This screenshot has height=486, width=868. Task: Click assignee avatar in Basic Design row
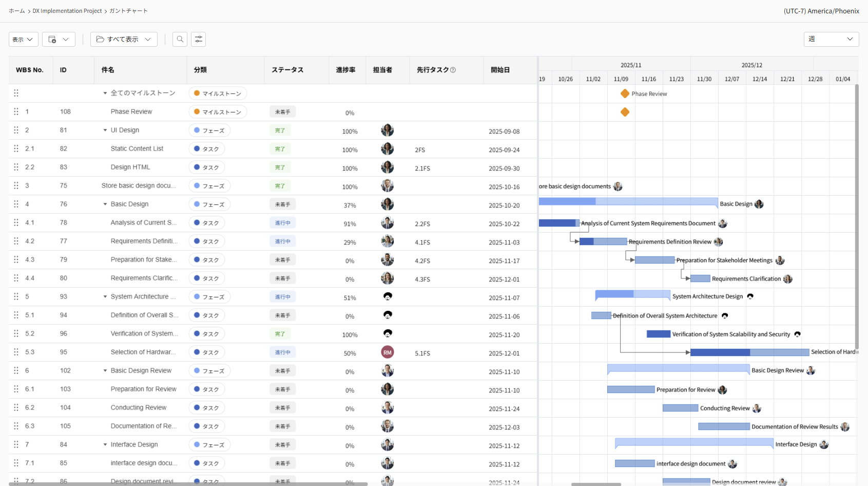tap(387, 204)
